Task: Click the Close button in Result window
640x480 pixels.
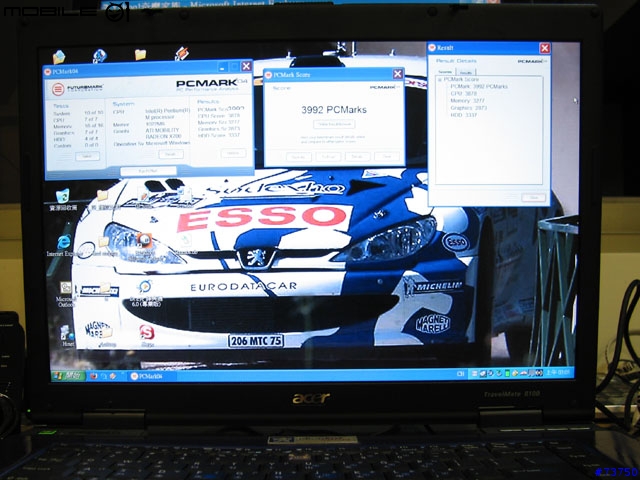Action: (x=533, y=198)
